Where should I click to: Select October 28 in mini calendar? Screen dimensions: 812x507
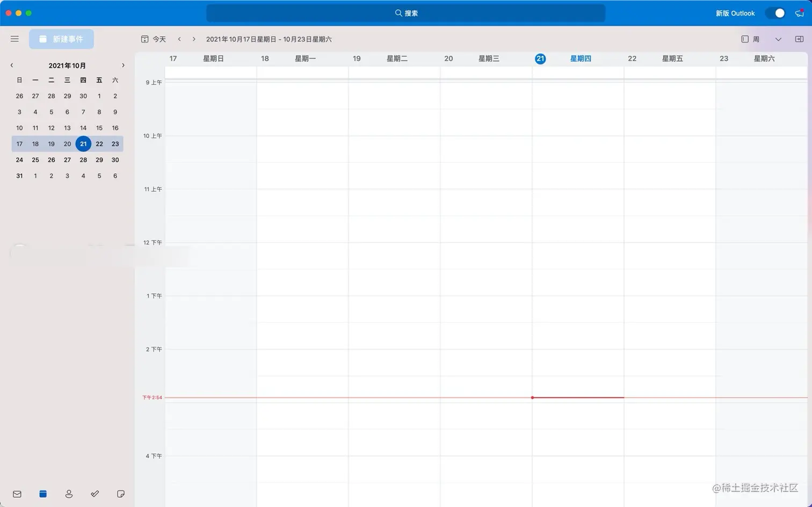pyautogui.click(x=83, y=160)
